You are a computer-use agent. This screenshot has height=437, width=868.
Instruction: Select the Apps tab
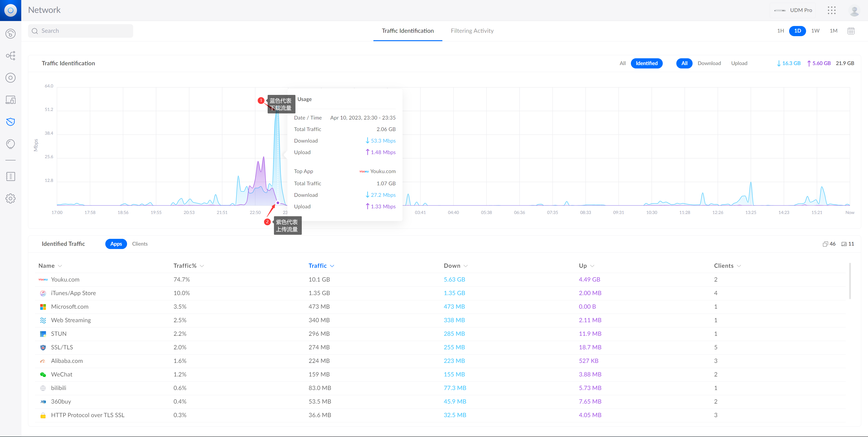(x=116, y=244)
